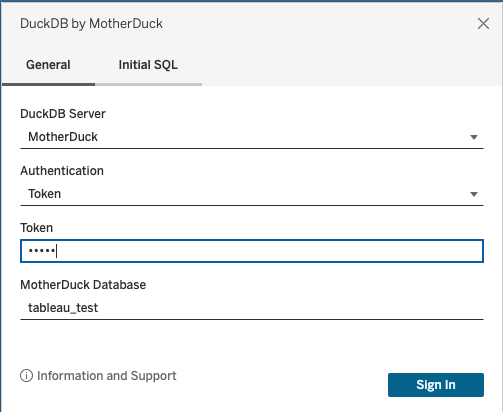This screenshot has width=503, height=412.
Task: Click the info circle icon
Action: [26, 376]
